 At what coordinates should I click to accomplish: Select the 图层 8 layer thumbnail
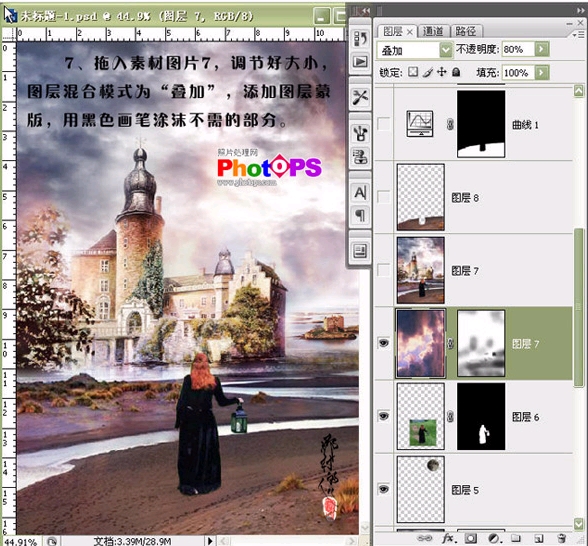point(421,197)
